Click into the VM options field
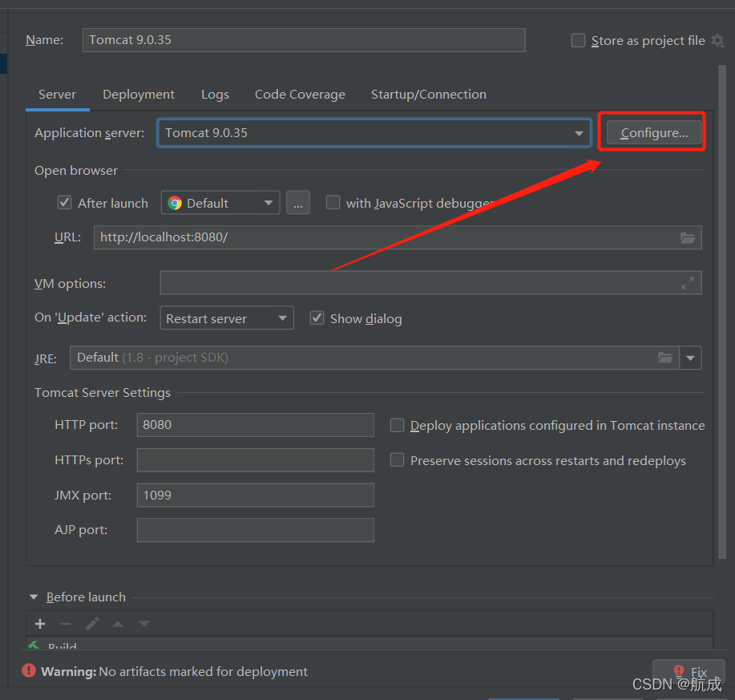 pyautogui.click(x=430, y=283)
